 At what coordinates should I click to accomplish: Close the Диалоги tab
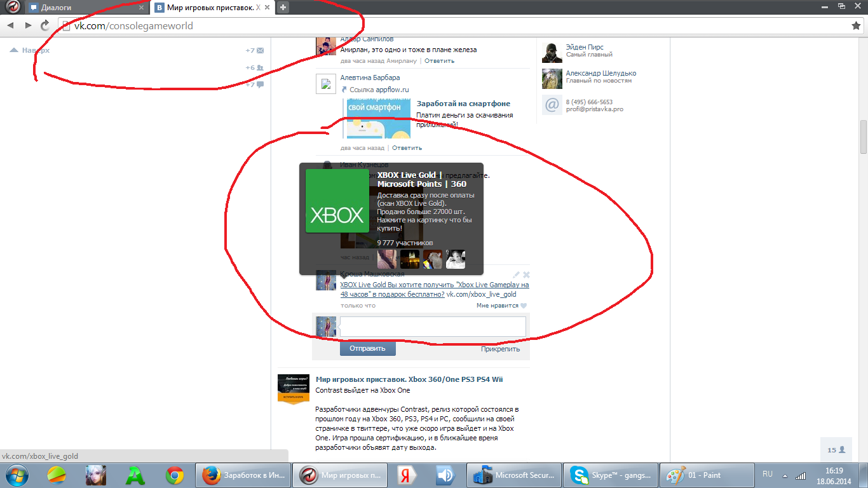click(x=142, y=8)
